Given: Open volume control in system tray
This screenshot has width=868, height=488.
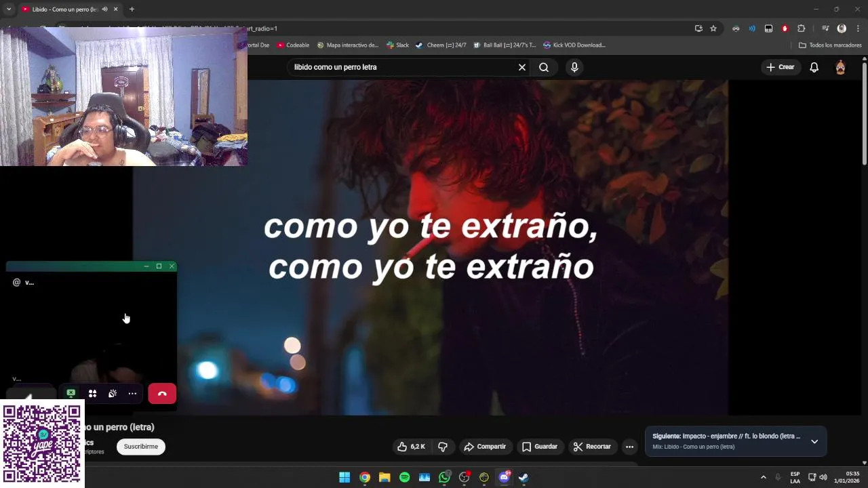Looking at the screenshot, I should (x=823, y=477).
